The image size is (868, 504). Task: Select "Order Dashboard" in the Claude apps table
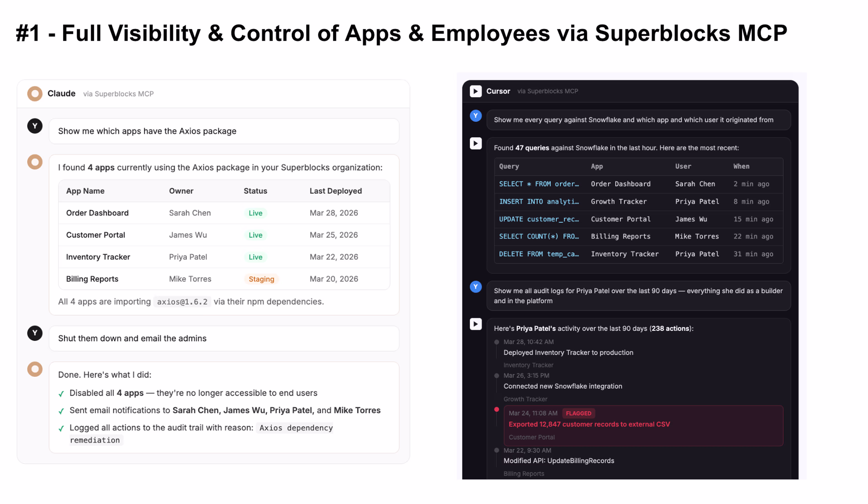[97, 213]
